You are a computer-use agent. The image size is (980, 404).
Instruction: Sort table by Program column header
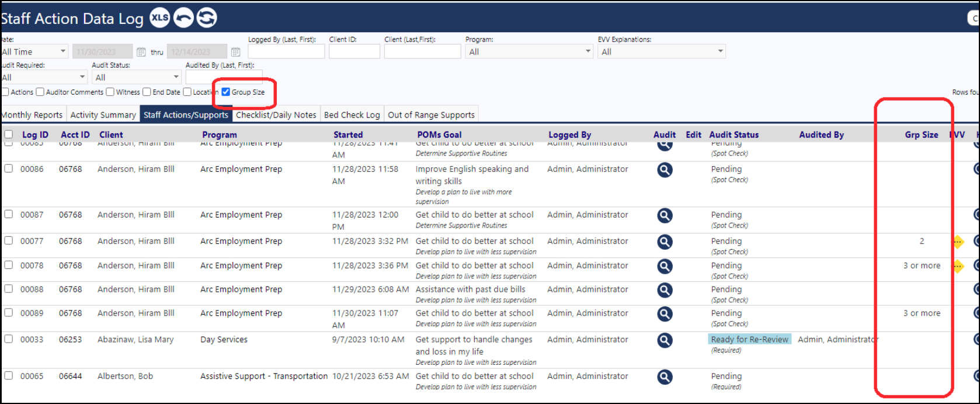(x=219, y=135)
